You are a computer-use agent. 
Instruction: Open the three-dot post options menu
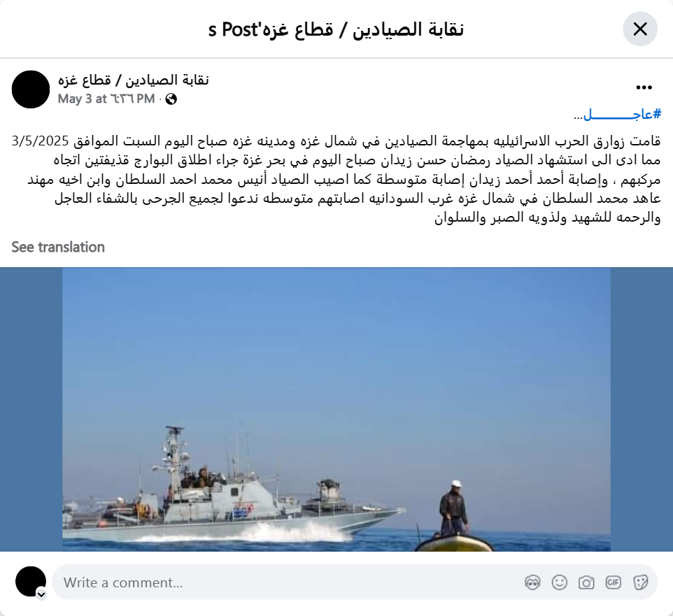coord(644,87)
